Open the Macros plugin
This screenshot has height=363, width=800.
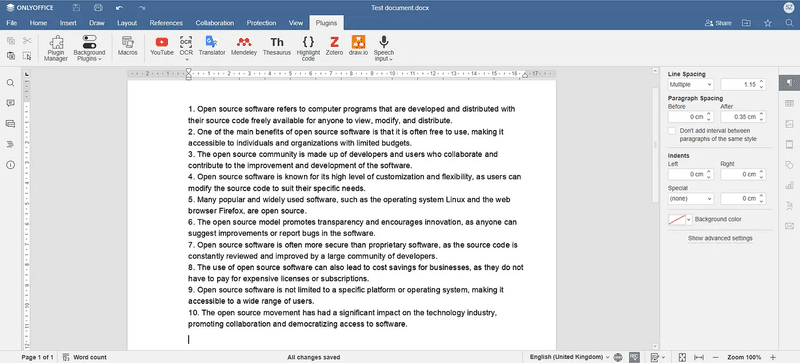[x=128, y=46]
